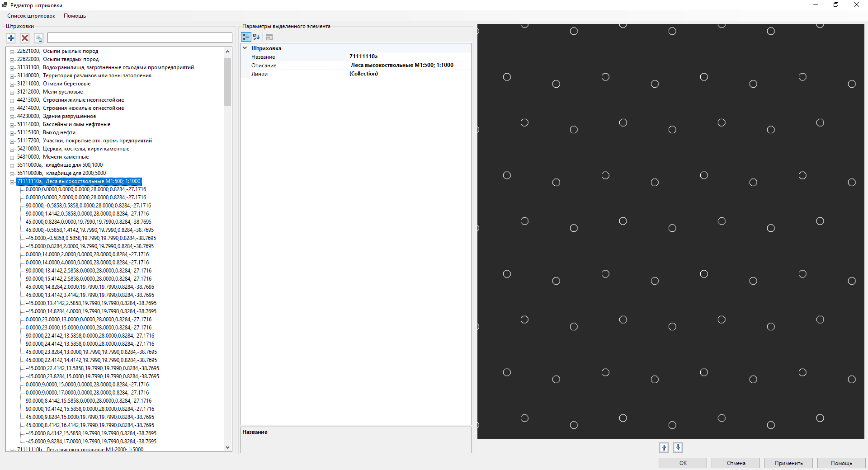Click the OK button
The width and height of the screenshot is (868, 470).
pyautogui.click(x=683, y=463)
